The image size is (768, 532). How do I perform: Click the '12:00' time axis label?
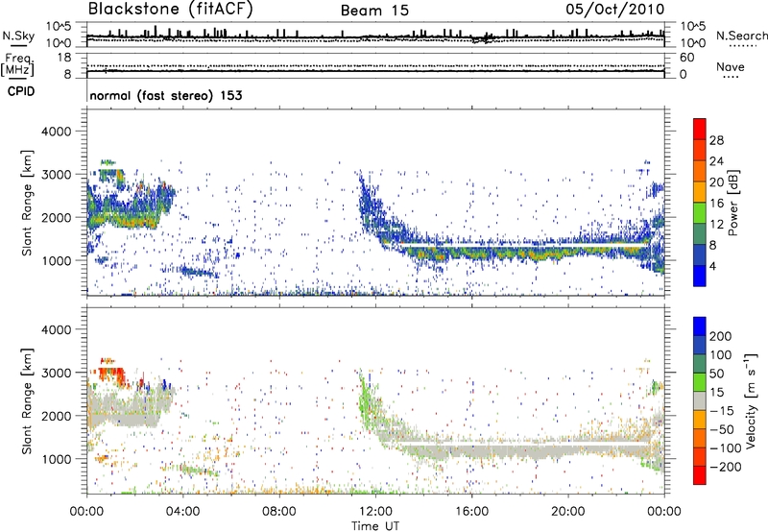tap(375, 512)
